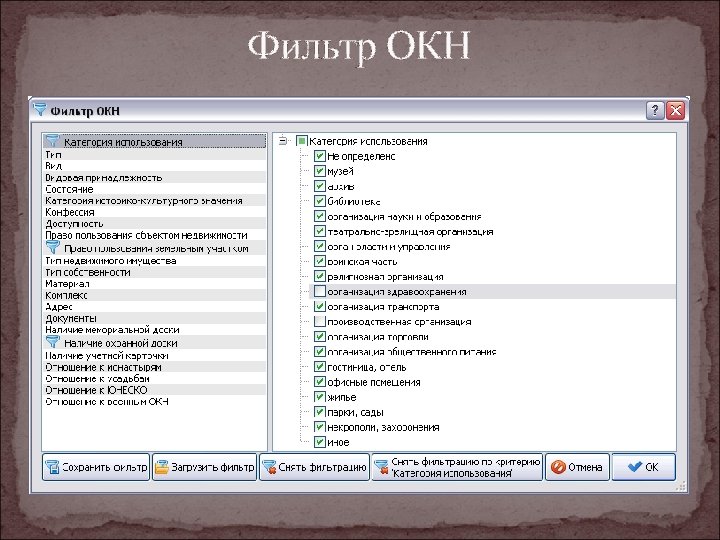Screen dimensions: 720x540
Task: Select Тип недвижимого имущества criterion
Action: pos(154,260)
